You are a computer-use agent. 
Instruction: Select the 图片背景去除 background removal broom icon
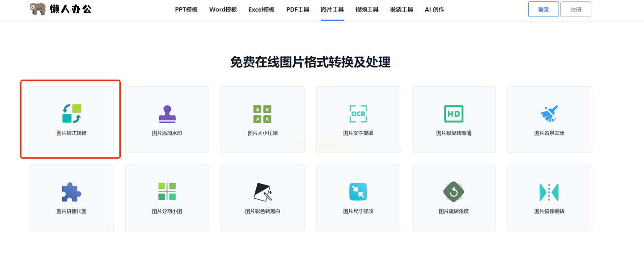click(549, 114)
